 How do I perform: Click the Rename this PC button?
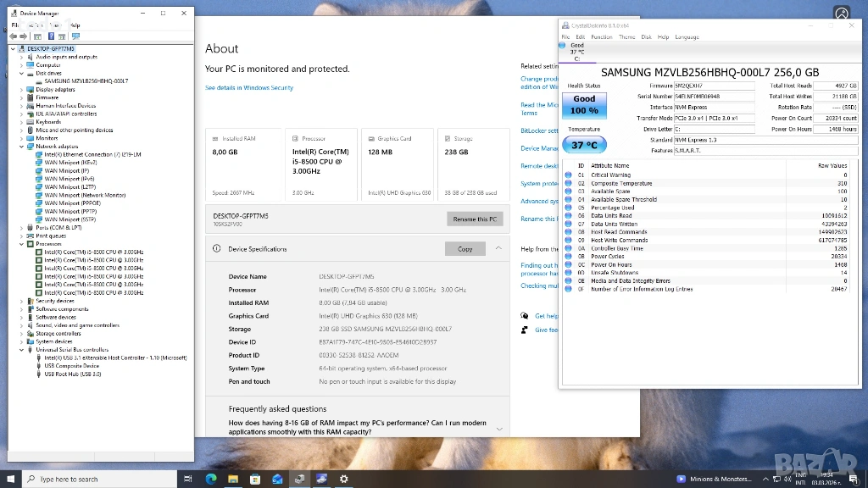[x=475, y=219]
